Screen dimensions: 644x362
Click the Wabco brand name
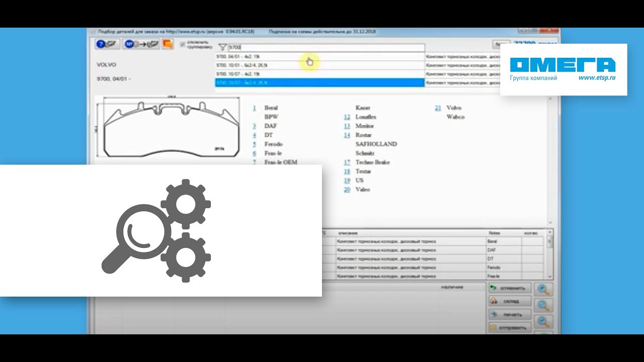coord(455,117)
